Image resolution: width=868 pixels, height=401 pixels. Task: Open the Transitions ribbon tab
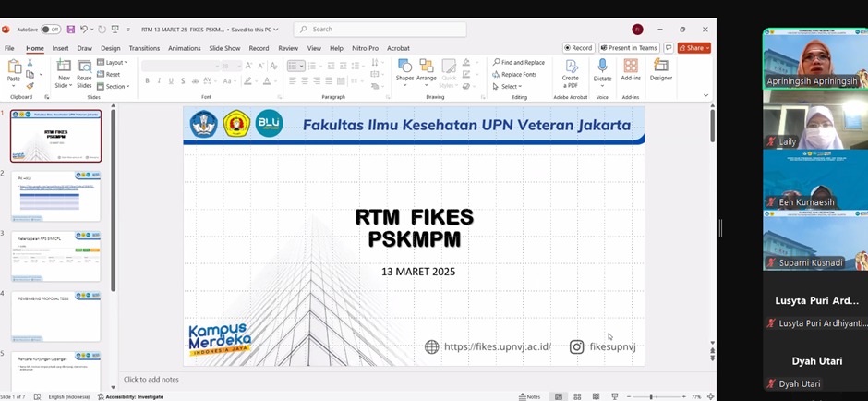(144, 48)
